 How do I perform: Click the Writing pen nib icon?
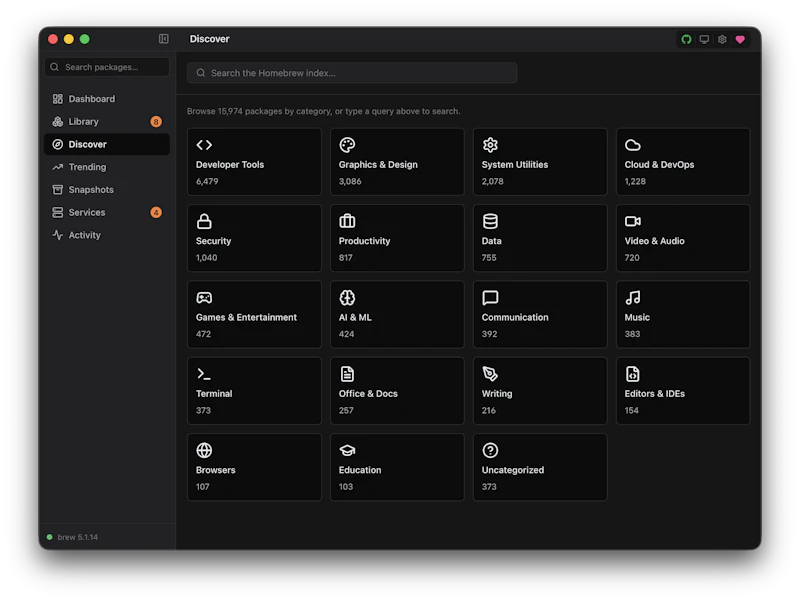490,374
